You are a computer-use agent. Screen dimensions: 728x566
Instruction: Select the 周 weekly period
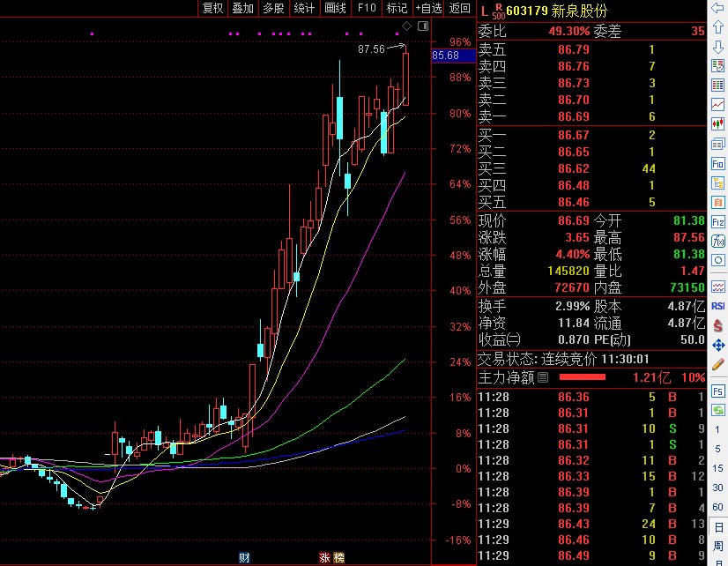717,546
